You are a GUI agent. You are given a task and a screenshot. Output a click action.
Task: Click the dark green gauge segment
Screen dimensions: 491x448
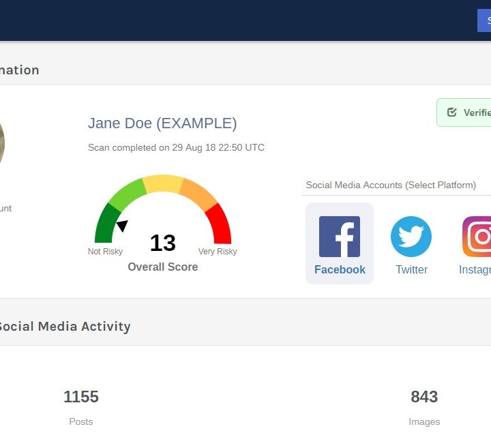point(107,224)
